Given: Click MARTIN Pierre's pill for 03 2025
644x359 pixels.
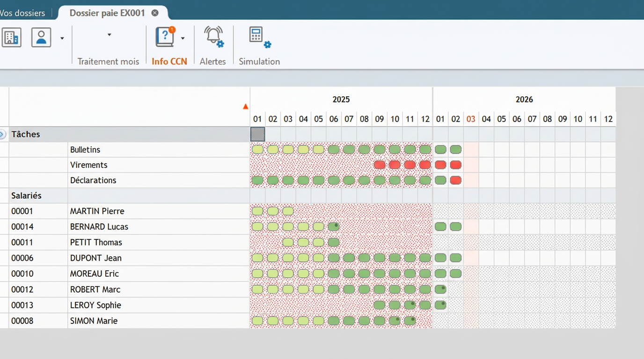Looking at the screenshot, I should tap(288, 211).
